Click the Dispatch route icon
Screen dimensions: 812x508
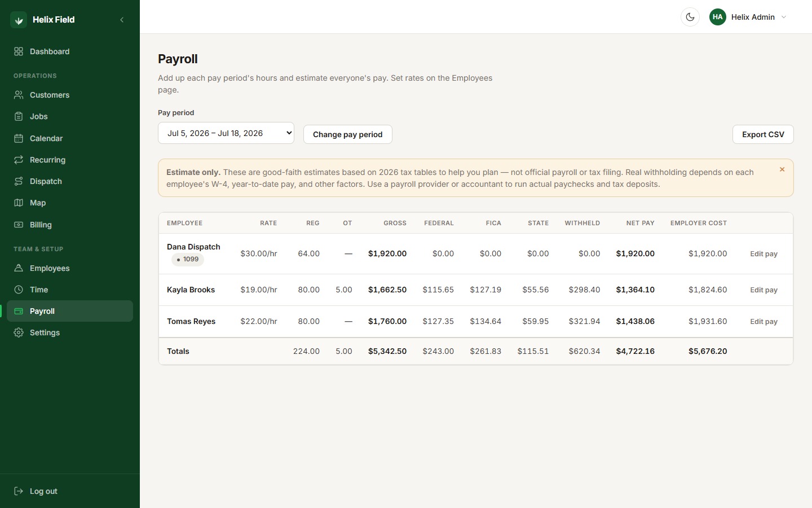point(19,181)
